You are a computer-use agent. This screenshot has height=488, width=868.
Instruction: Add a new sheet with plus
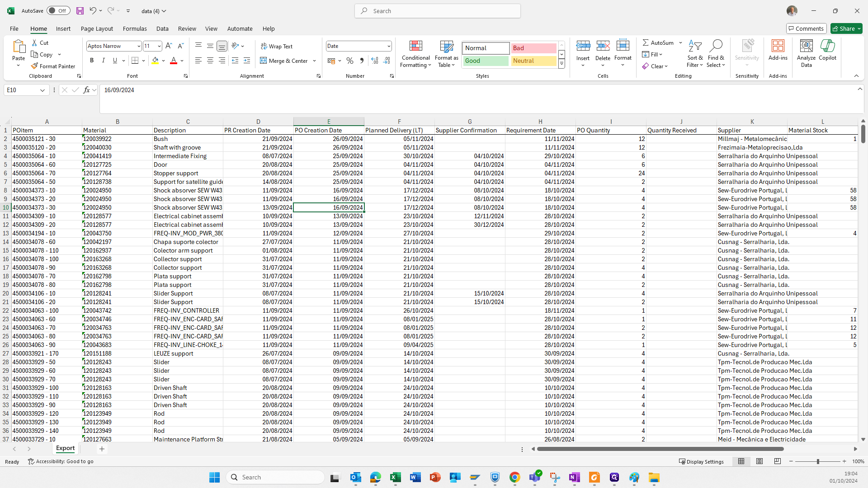coord(102,449)
